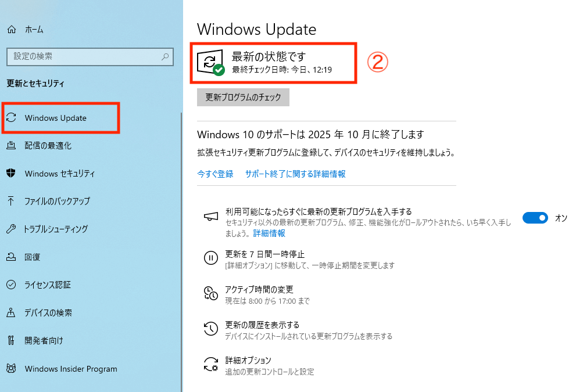Click the トラブルシューティング wrench icon
This screenshot has width=583, height=392.
pos(11,229)
